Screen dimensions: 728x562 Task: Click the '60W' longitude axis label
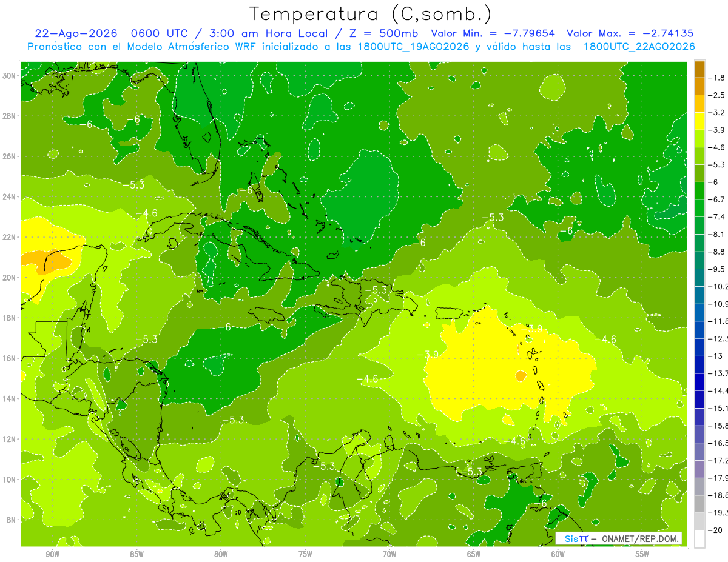pos(558,554)
